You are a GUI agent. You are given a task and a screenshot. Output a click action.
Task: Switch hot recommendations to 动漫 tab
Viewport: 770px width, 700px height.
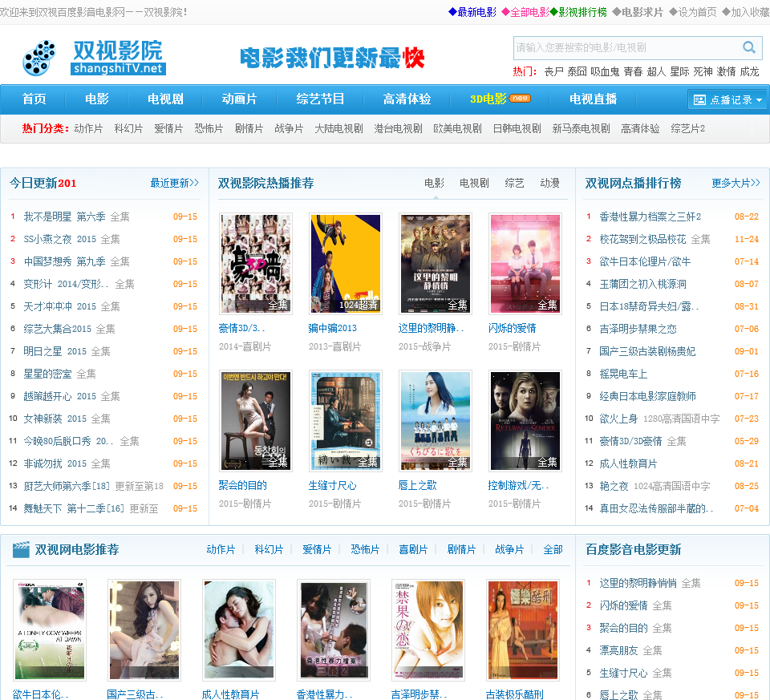coord(550,183)
